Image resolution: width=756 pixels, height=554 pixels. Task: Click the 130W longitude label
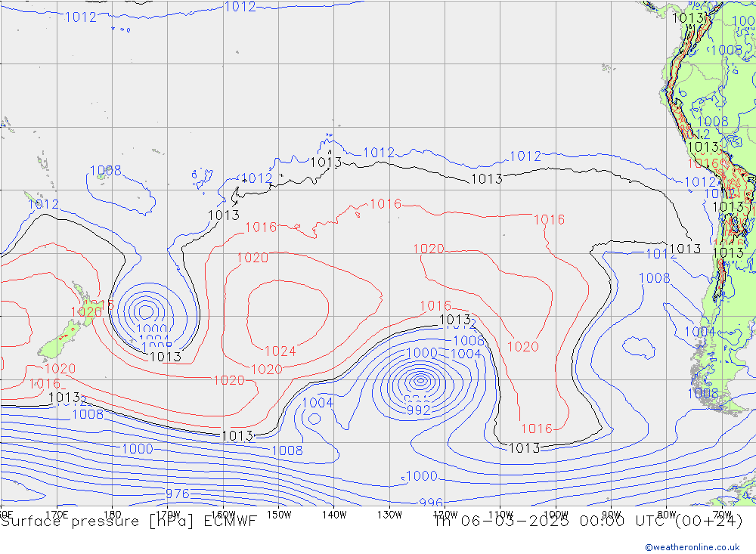coord(389,514)
